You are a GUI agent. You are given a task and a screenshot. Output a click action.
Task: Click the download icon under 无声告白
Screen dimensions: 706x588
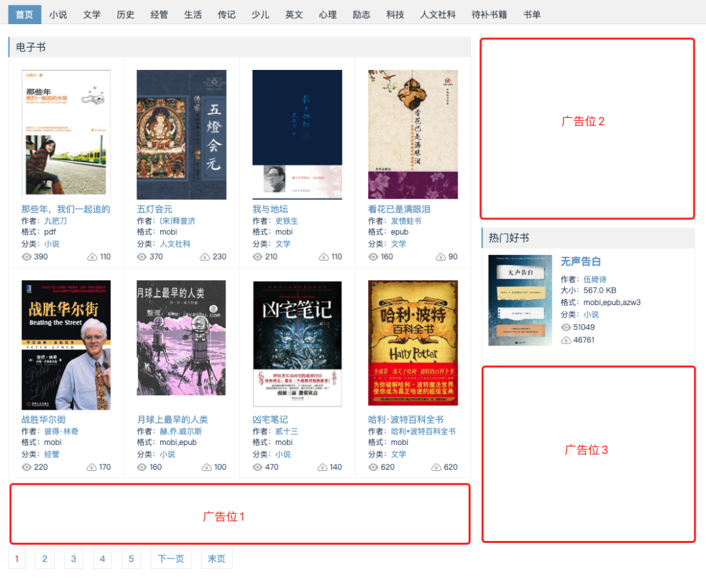point(567,340)
